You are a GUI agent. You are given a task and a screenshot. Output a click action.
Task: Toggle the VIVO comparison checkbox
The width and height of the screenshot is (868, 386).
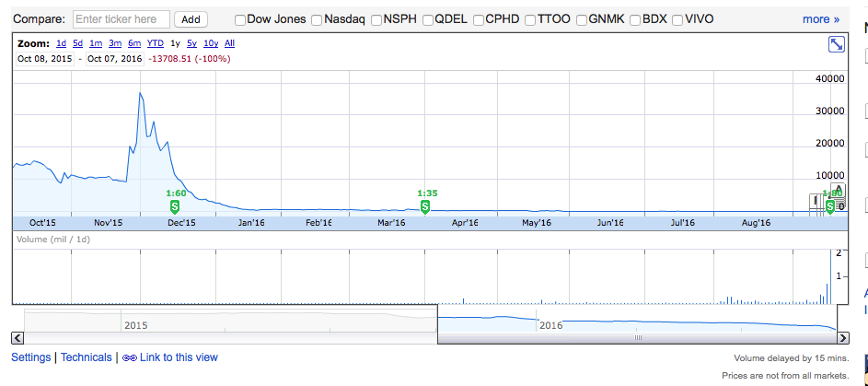[677, 19]
